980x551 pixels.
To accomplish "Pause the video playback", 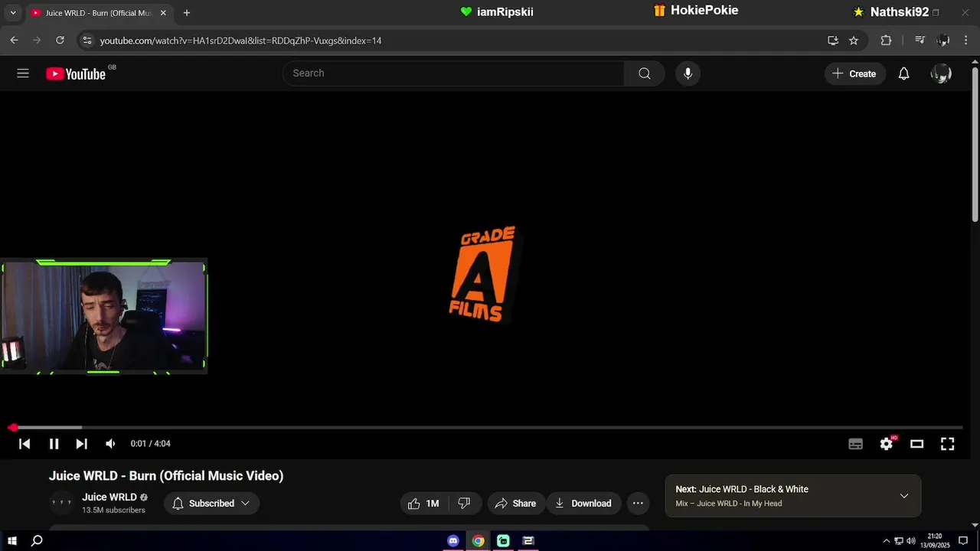I will (54, 444).
